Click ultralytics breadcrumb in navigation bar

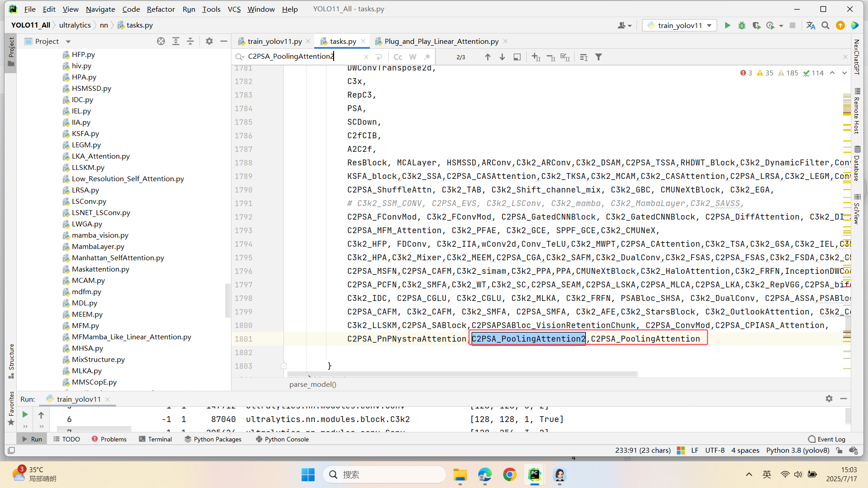click(x=75, y=25)
